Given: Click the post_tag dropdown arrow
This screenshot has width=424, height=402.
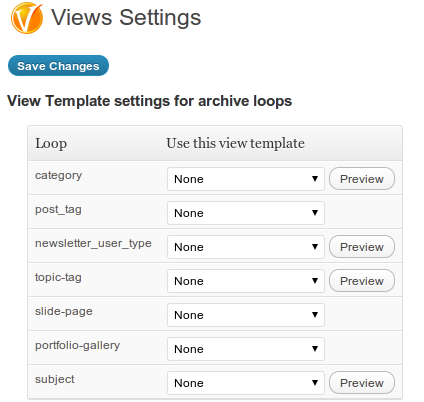Looking at the screenshot, I should tap(315, 213).
